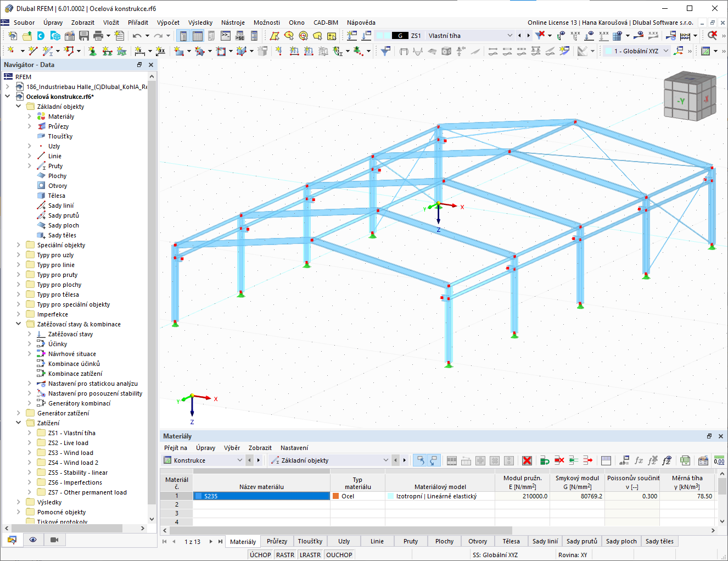
Task: Click the delete all loads red X icon
Action: tap(526, 460)
